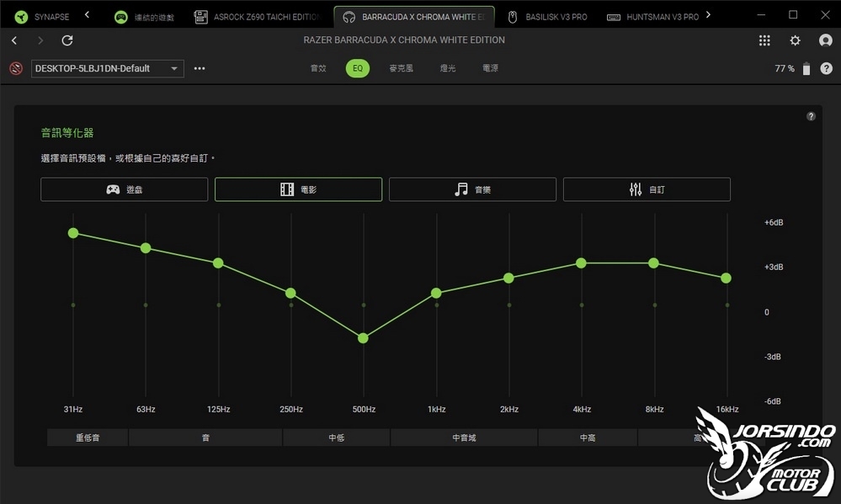Select the 音樂 music EQ preset
This screenshot has width=841, height=504.
(472, 189)
